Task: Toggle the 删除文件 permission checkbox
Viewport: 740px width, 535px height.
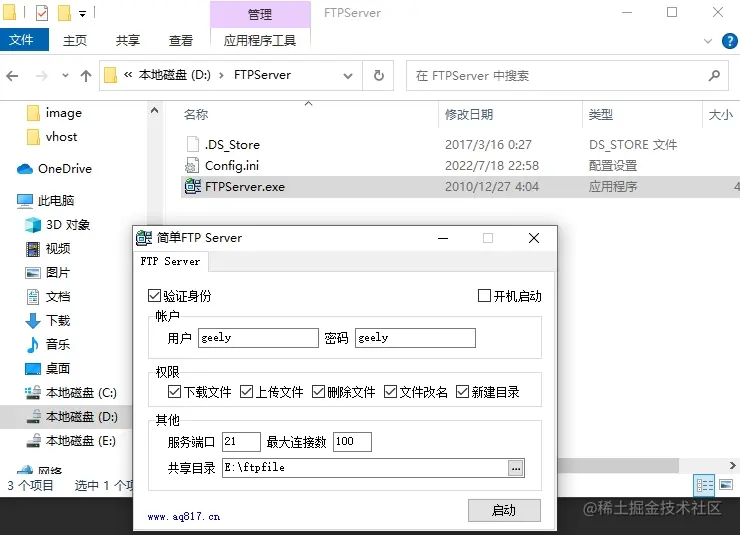Action: 319,392
